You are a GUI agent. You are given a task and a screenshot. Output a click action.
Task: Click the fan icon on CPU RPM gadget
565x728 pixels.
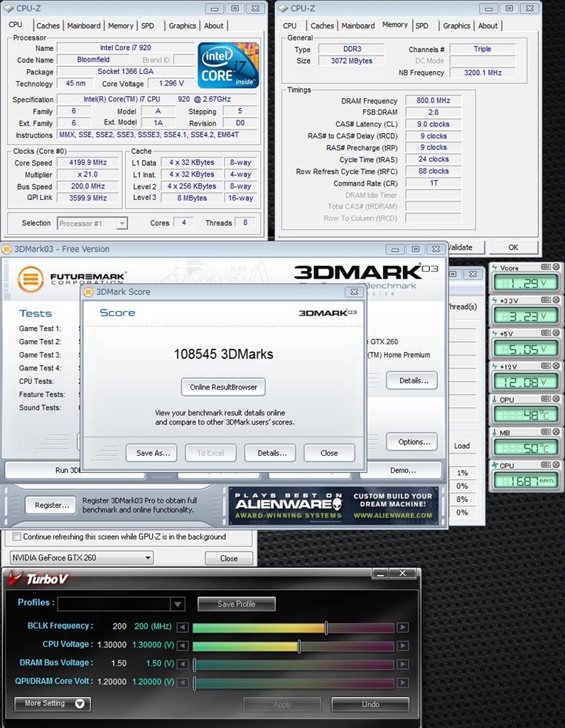[495, 465]
